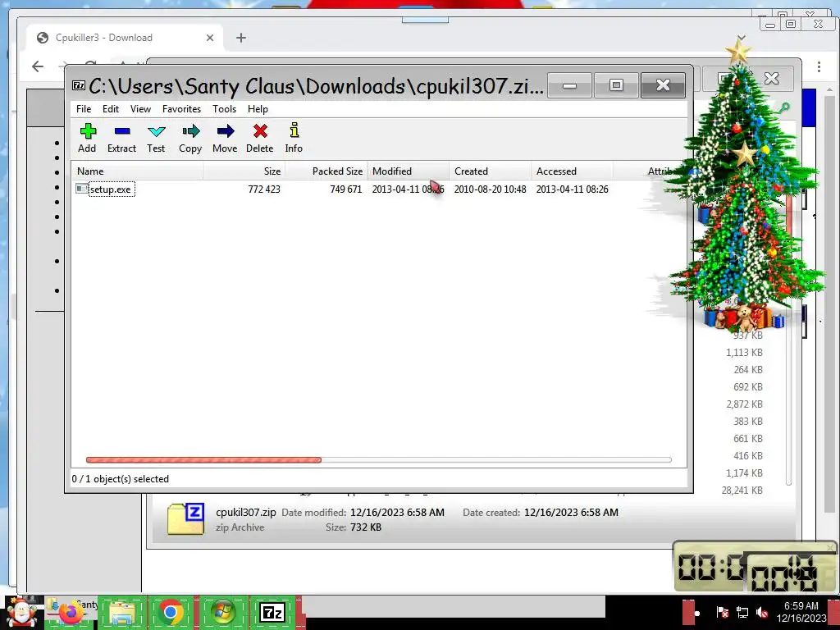Run Test on the archive
The image size is (840, 630).
coord(156,138)
